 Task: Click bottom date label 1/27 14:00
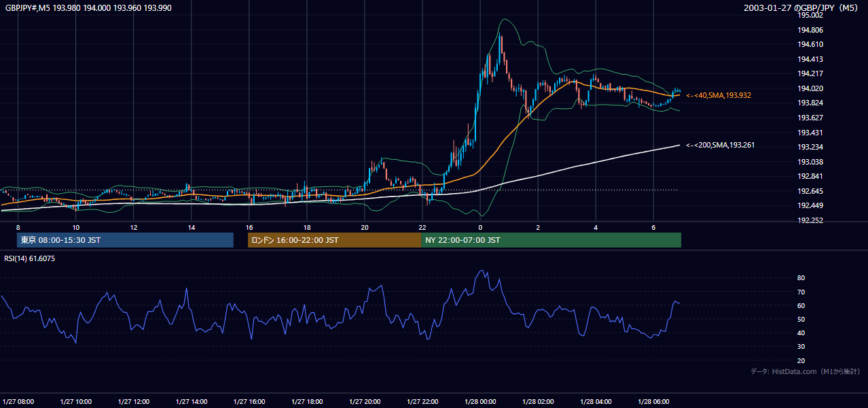coord(192,401)
